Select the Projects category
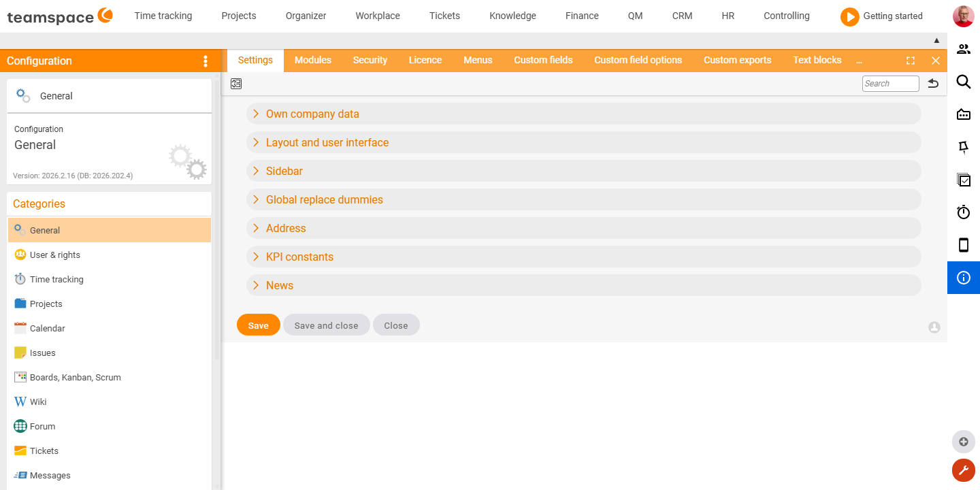 (110, 304)
